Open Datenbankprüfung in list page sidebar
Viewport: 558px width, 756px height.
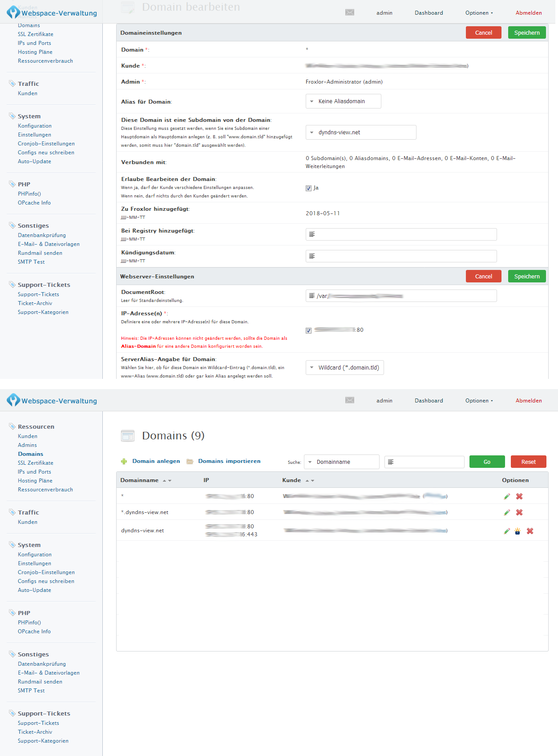tap(42, 664)
